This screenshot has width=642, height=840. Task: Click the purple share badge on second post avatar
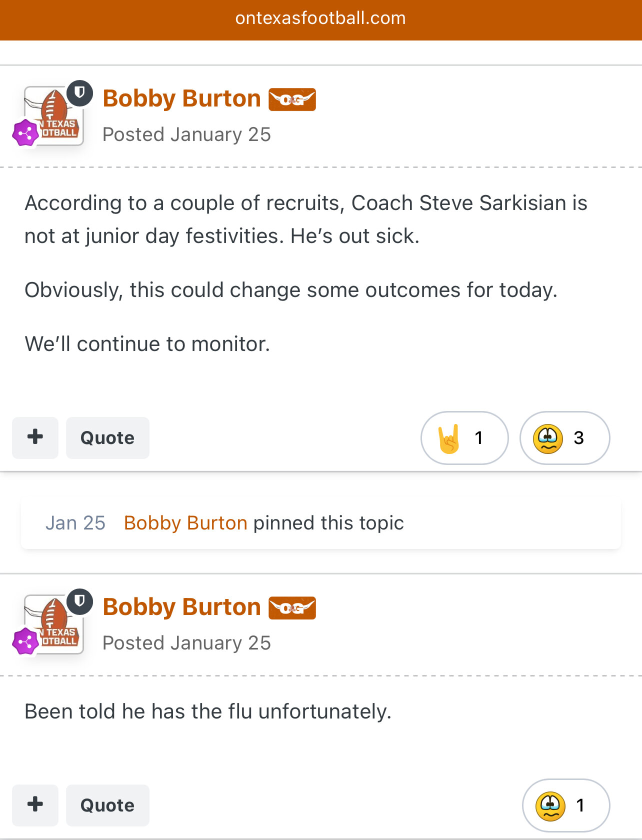(25, 641)
